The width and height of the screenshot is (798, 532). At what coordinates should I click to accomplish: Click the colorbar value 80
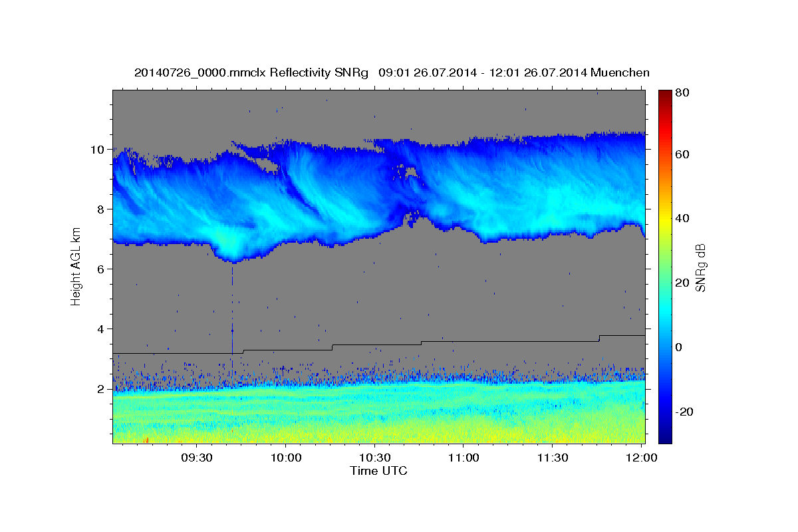(684, 92)
